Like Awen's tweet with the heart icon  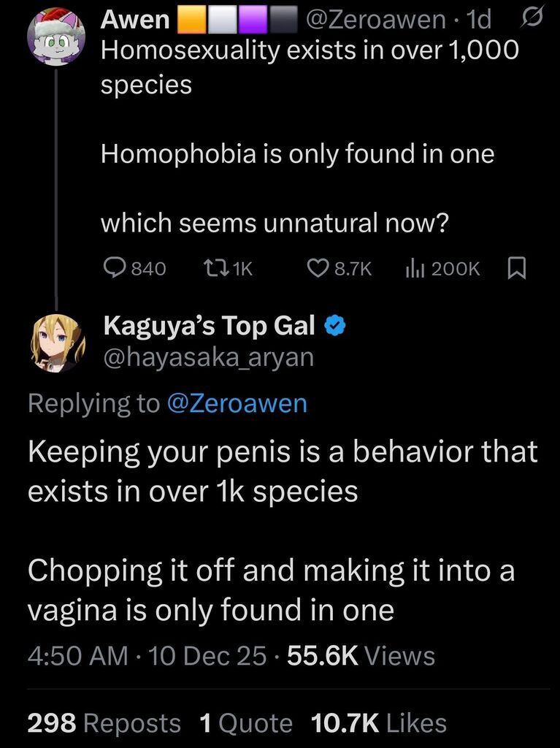tap(318, 269)
